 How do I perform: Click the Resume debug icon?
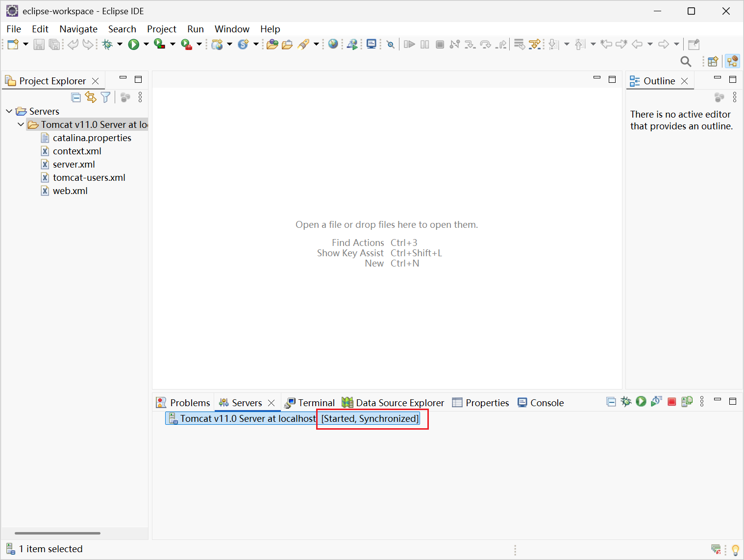[409, 45]
